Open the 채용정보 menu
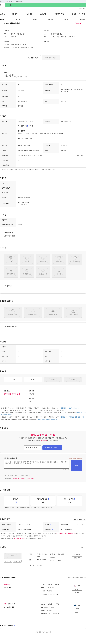This screenshot has width=86, height=644. [15, 14]
